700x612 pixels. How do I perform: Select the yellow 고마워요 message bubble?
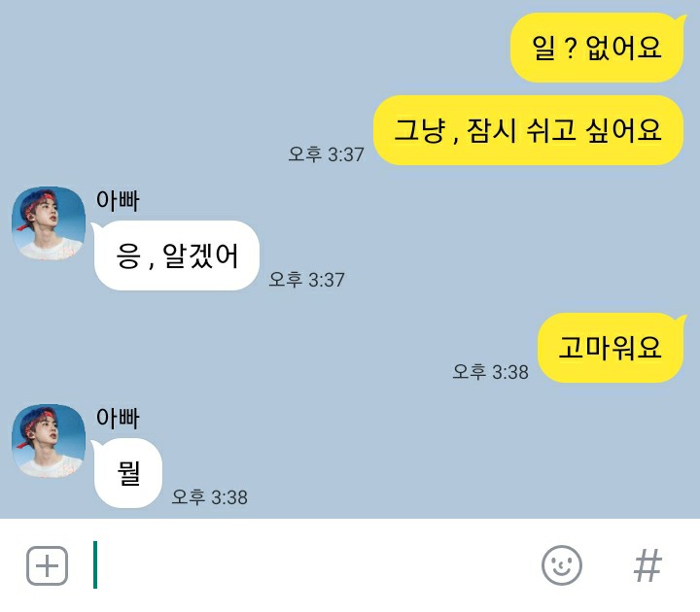tap(612, 348)
